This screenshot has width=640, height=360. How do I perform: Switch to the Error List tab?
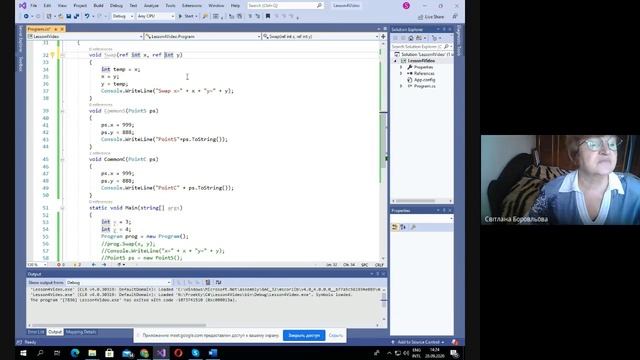[x=36, y=332]
